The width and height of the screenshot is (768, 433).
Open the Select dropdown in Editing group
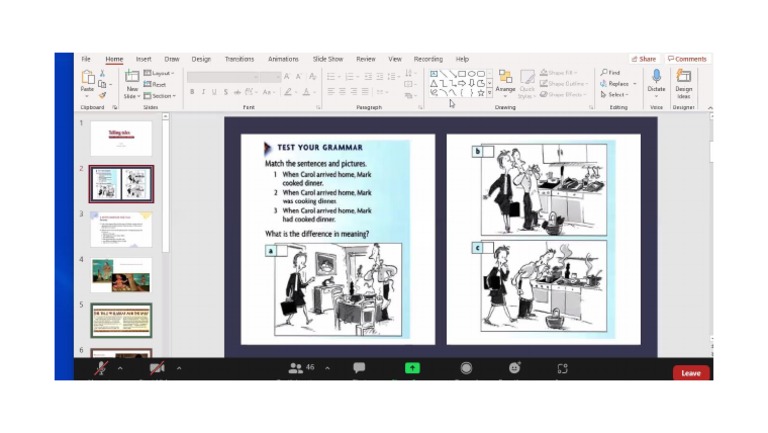tap(615, 95)
